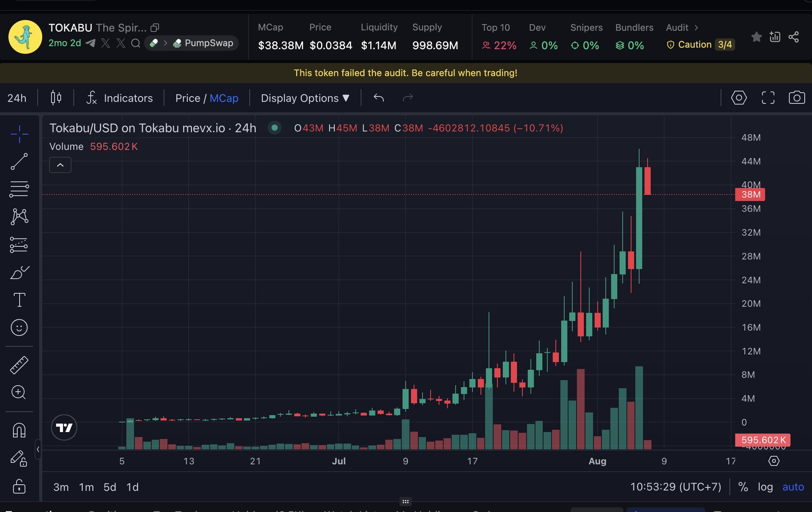Viewport: 812px width, 512px height.
Task: Select the XABCD pattern tool
Action: 19,217
